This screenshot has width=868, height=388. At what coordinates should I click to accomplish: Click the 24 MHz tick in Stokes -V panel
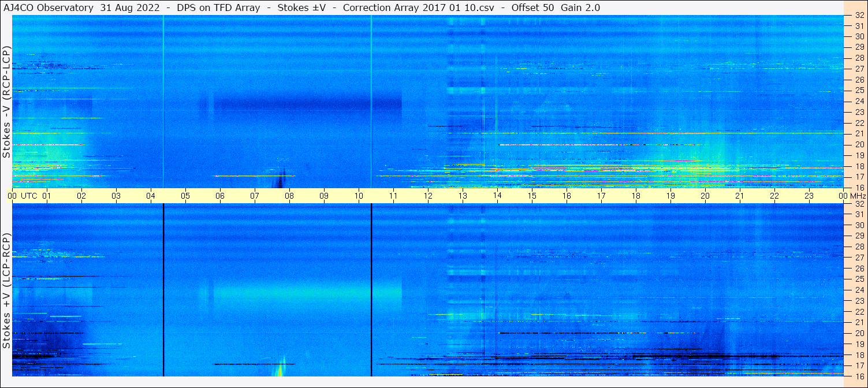[859, 101]
